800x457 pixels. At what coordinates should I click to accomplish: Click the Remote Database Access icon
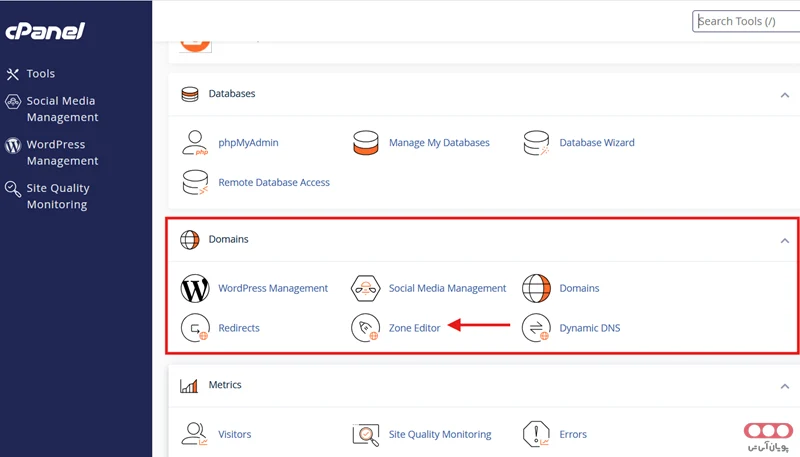pyautogui.click(x=195, y=183)
